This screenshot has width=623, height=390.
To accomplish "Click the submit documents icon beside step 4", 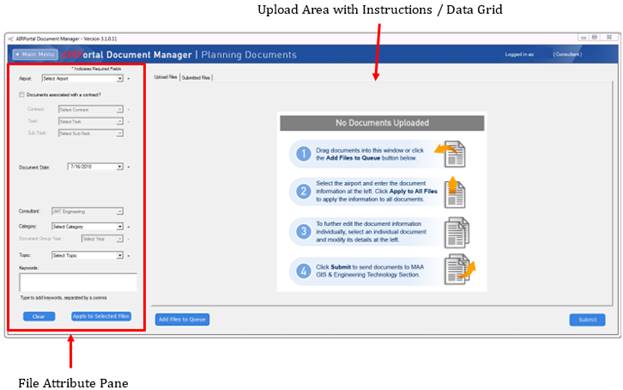I will coord(459,269).
